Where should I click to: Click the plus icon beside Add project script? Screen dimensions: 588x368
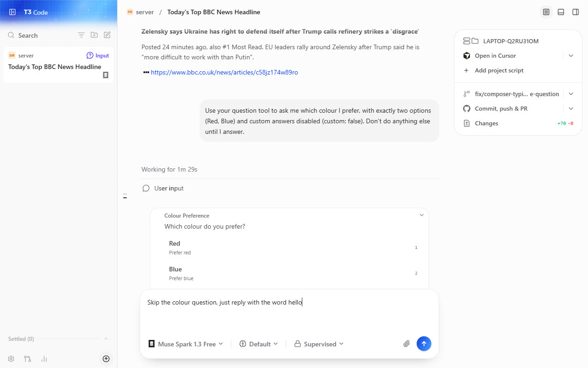click(x=466, y=70)
